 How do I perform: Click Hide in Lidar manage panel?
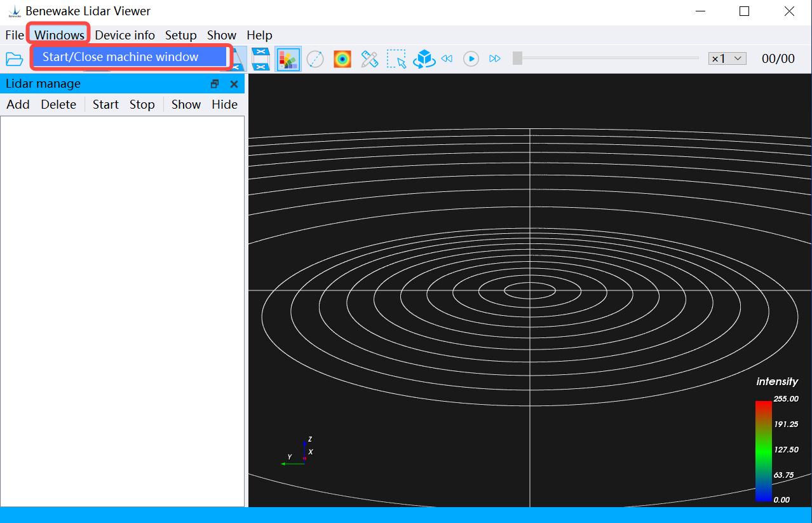[225, 104]
